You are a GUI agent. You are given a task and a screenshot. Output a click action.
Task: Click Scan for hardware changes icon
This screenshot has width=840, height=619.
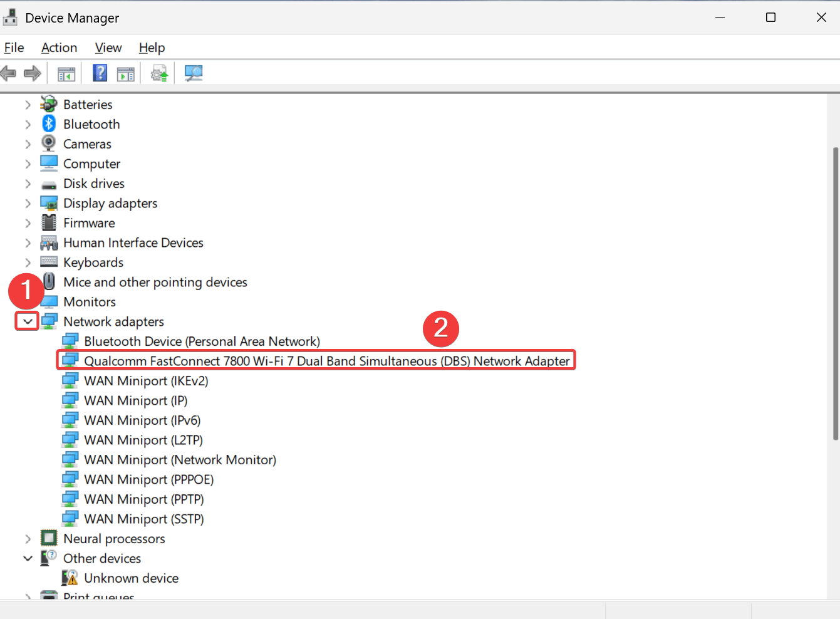[x=194, y=74]
